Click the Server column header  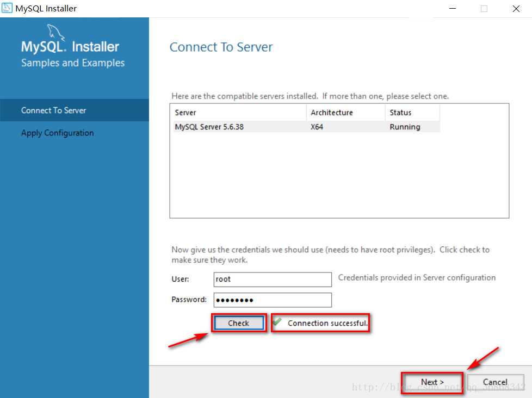point(239,113)
